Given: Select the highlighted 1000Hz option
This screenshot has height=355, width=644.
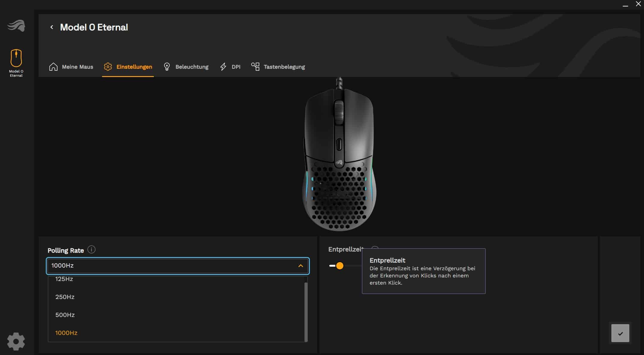Looking at the screenshot, I should coord(66,333).
